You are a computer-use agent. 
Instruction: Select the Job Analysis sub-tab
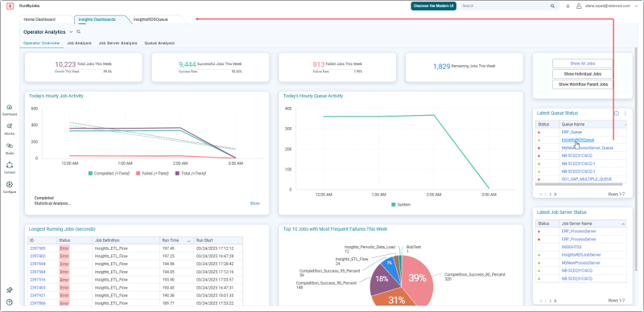coord(79,43)
